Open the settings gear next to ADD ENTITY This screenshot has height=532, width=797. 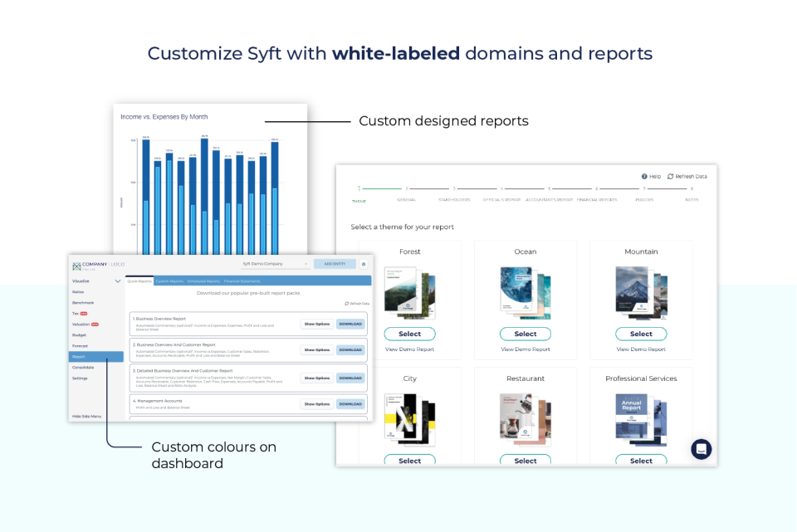(363, 263)
